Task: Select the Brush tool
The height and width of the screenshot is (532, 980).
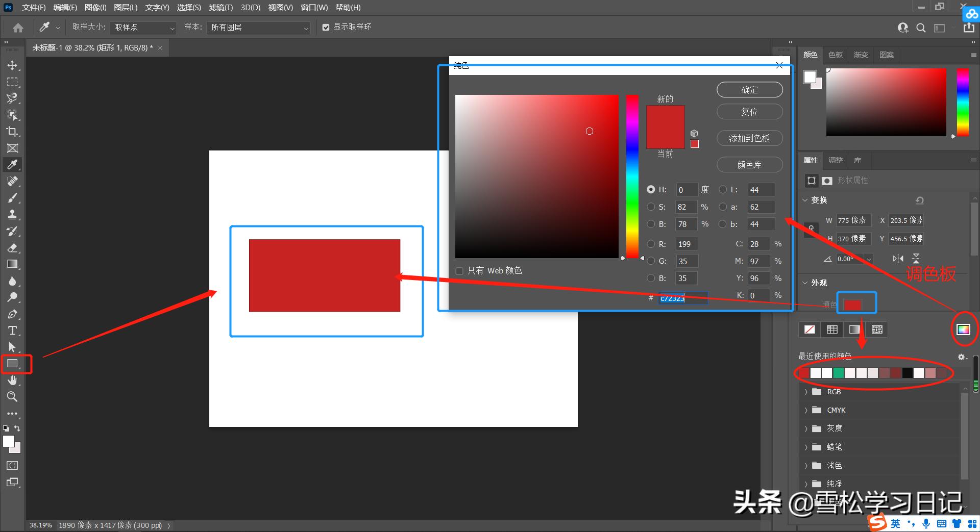Action: click(x=12, y=198)
